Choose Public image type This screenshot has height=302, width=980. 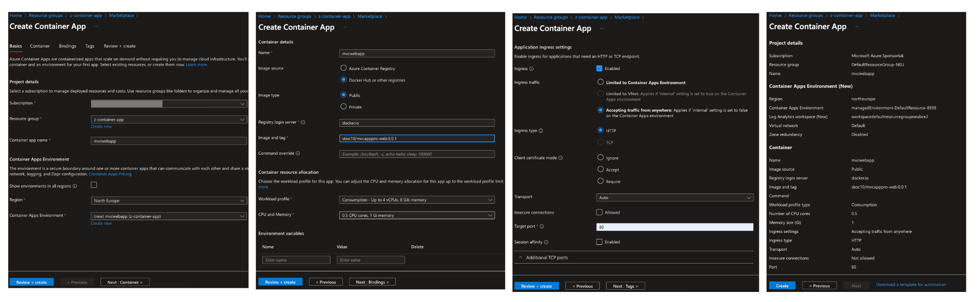pyautogui.click(x=344, y=95)
